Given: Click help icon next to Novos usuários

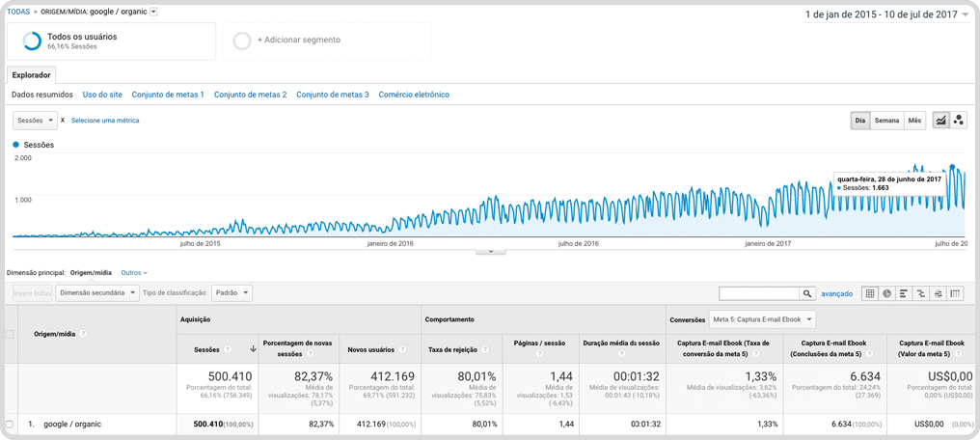Looking at the screenshot, I should [x=401, y=350].
